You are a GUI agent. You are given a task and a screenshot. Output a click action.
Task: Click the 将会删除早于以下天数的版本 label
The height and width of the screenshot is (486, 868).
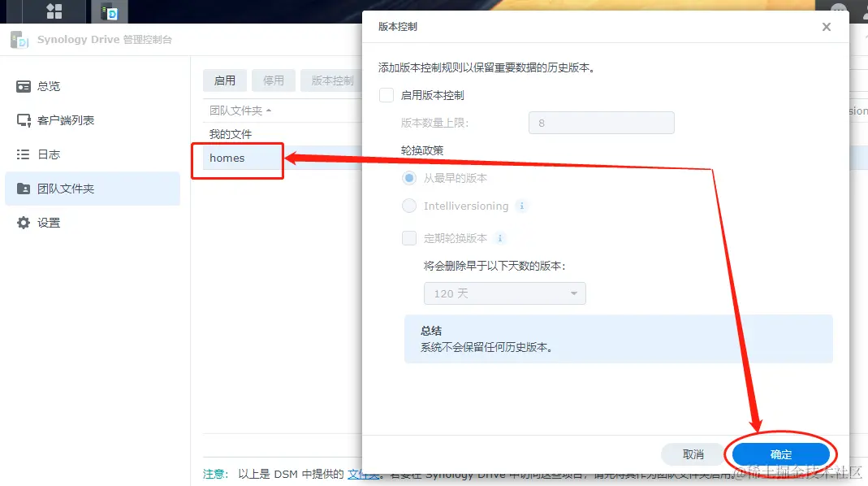click(494, 266)
